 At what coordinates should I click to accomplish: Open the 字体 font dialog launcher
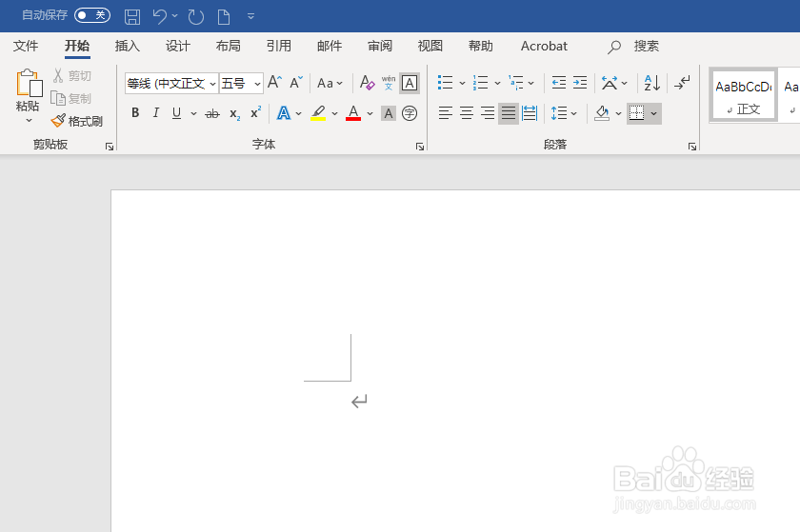click(420, 147)
